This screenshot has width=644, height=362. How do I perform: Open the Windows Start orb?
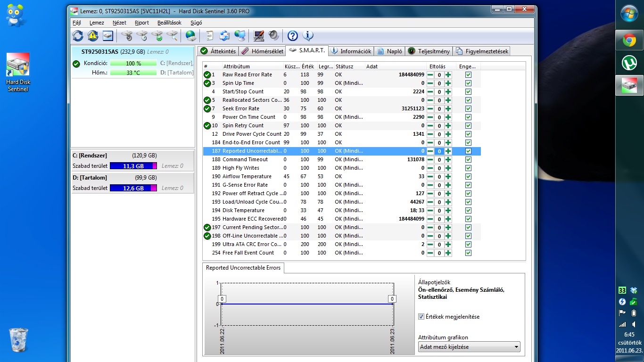[x=629, y=13]
